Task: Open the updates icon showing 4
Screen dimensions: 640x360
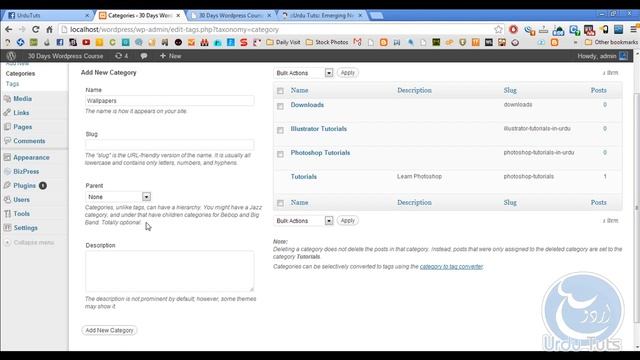Action: [122, 56]
